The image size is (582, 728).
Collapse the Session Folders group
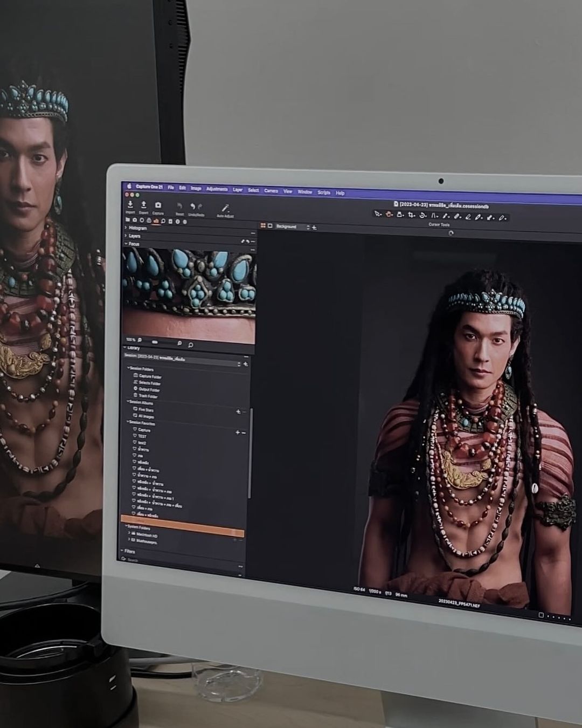tap(129, 369)
